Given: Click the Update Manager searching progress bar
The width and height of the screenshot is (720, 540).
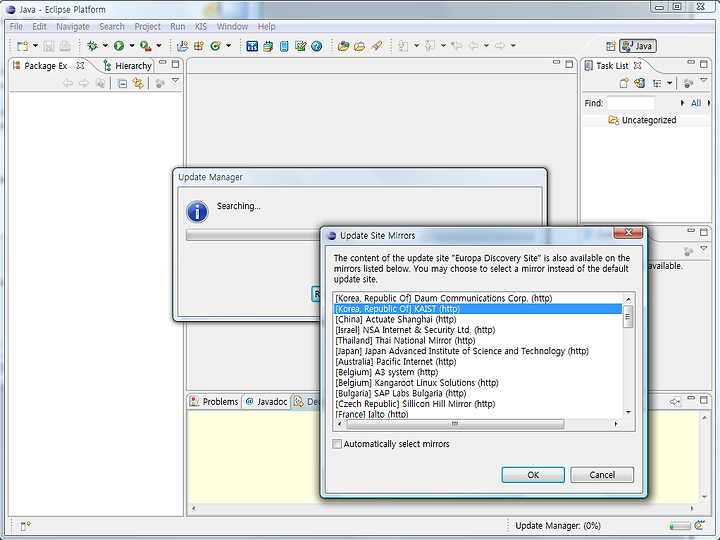Looking at the screenshot, I should (x=253, y=235).
